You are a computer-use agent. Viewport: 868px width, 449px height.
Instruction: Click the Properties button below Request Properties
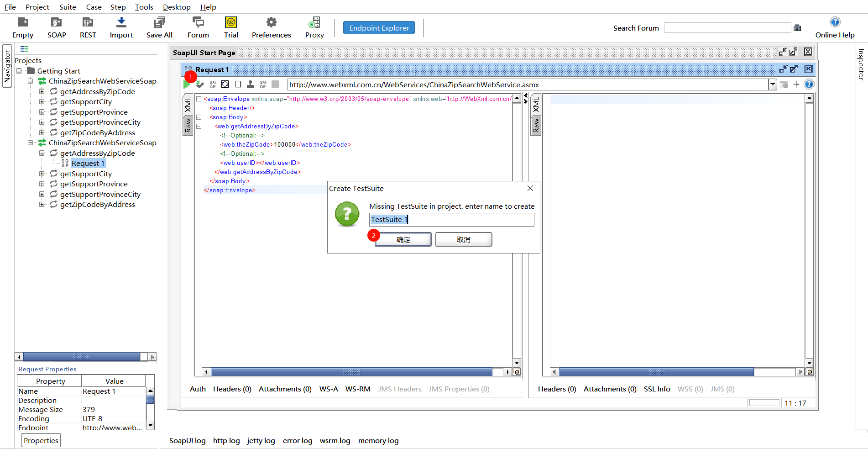[41, 440]
